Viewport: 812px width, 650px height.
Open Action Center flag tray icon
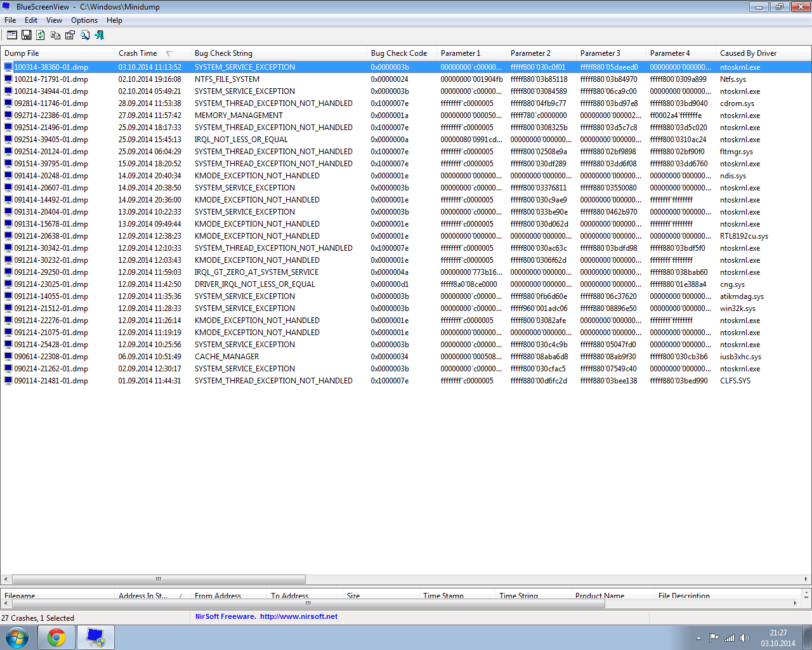click(714, 638)
